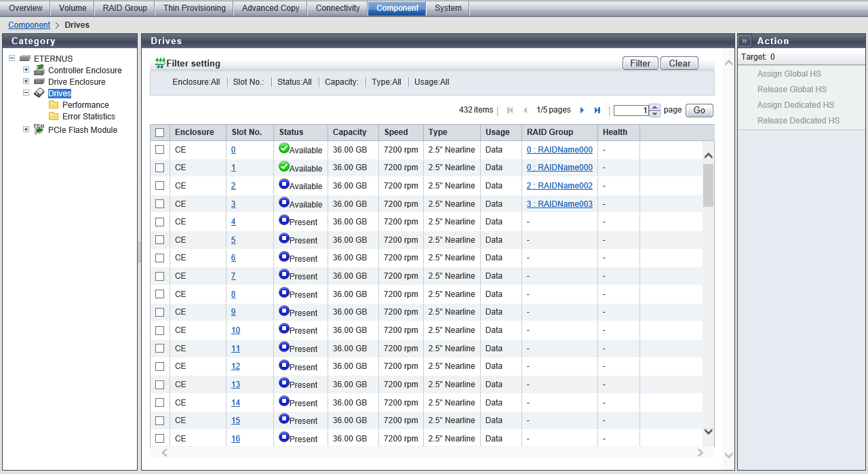Viewport: 868px width, 474px height.
Task: Click the Performance folder icon
Action: 54,105
